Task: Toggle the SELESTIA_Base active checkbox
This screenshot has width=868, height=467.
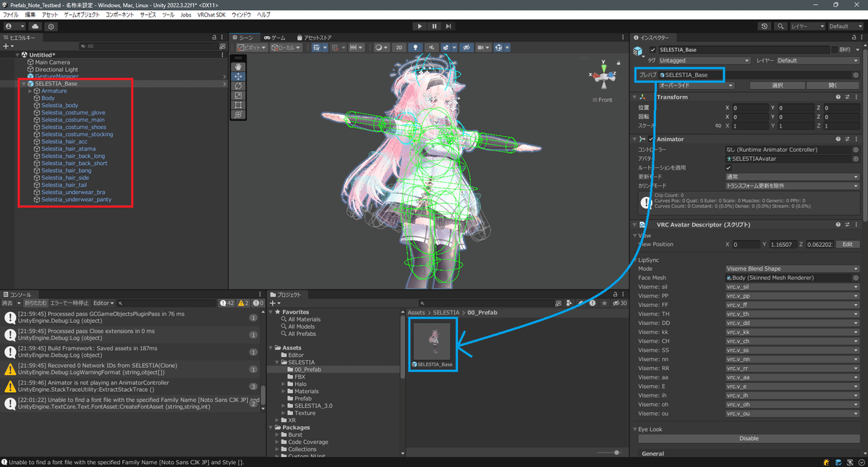Action: 652,50
